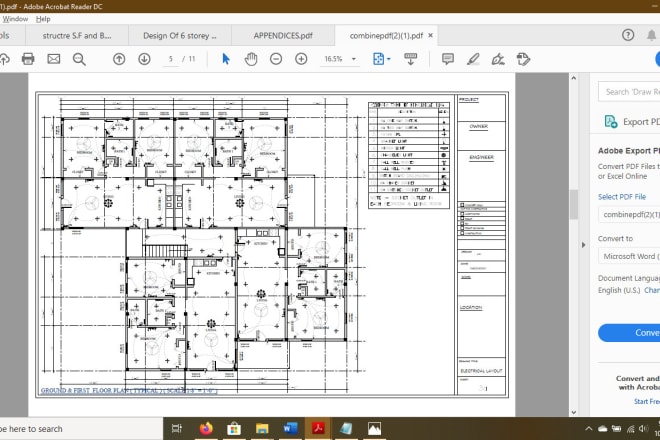Image resolution: width=660 pixels, height=440 pixels.
Task: Click the upload to cloud icon
Action: click(x=4, y=59)
